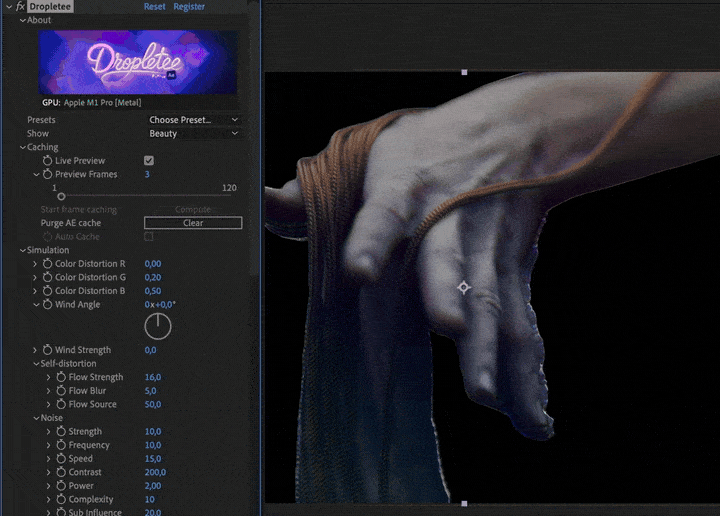Open the Show Beauty dropdown
The height and width of the screenshot is (516, 720).
click(x=192, y=133)
